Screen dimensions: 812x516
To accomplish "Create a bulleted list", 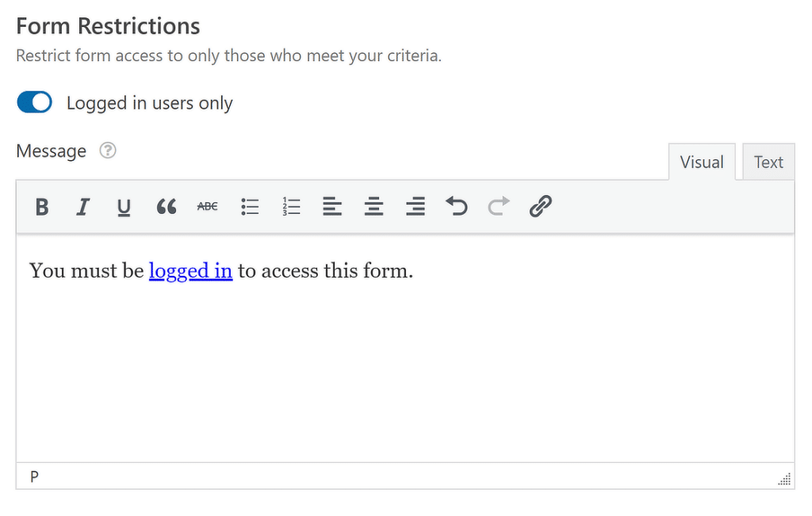I will click(x=249, y=207).
